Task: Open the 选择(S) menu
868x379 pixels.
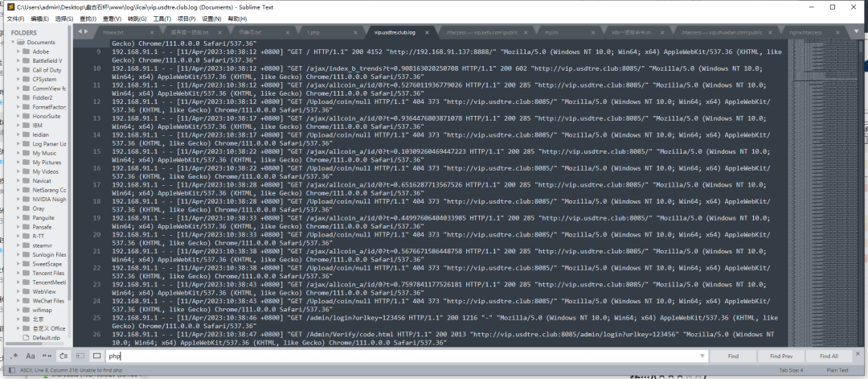Action: click(63, 19)
